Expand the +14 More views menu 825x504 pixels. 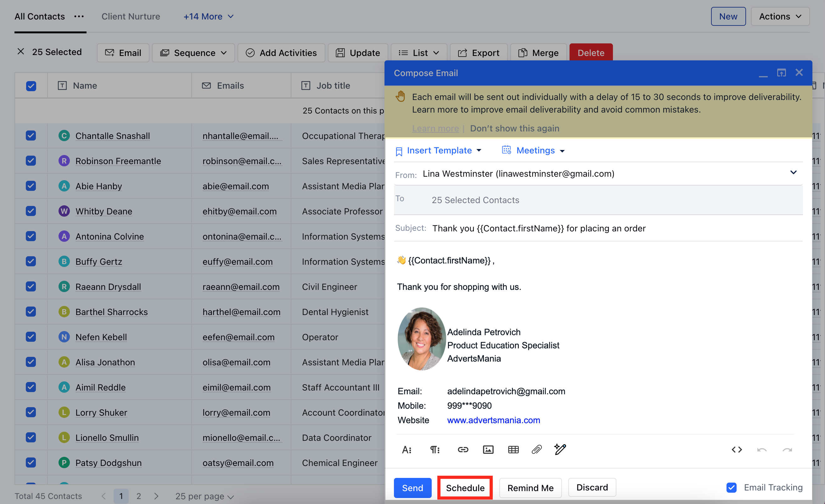(x=208, y=16)
